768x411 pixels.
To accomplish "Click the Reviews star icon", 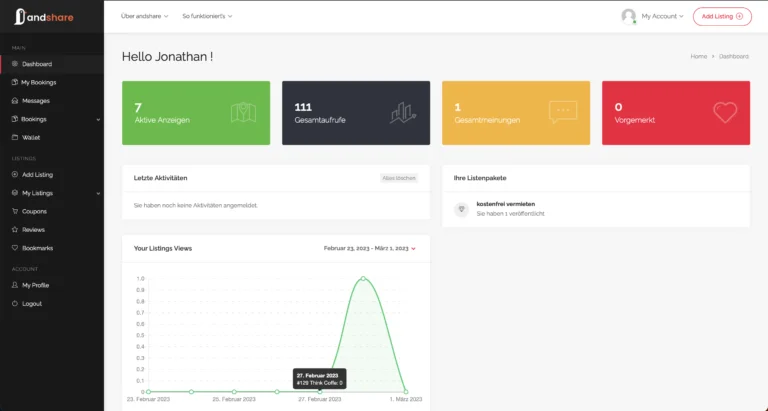I will (14, 229).
